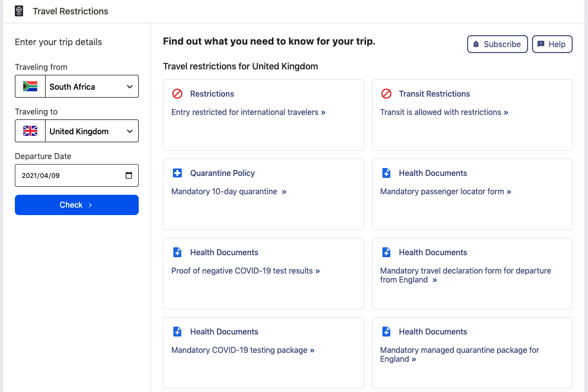The width and height of the screenshot is (588, 392).
Task: Click the red prohibited icon beside Restrictions
Action: coord(177,94)
